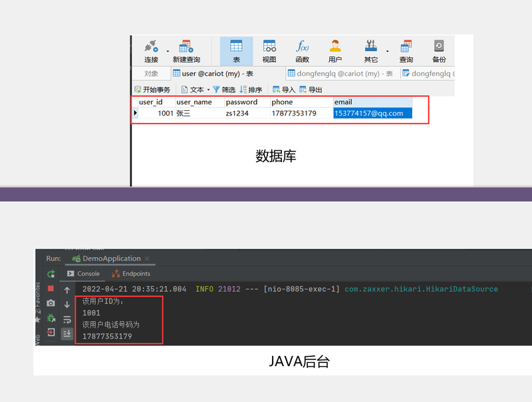Click the console line 该用户电话号码为
532x402 pixels.
click(110, 325)
